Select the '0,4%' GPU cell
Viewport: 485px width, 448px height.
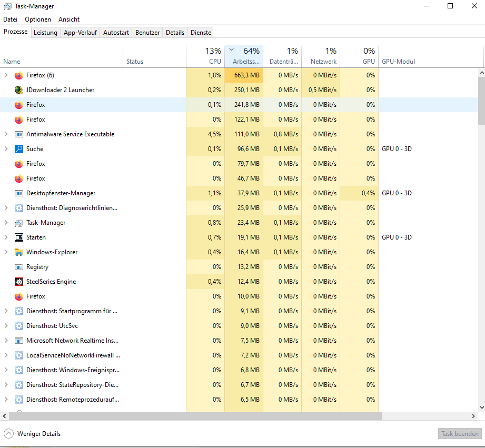tap(359, 193)
